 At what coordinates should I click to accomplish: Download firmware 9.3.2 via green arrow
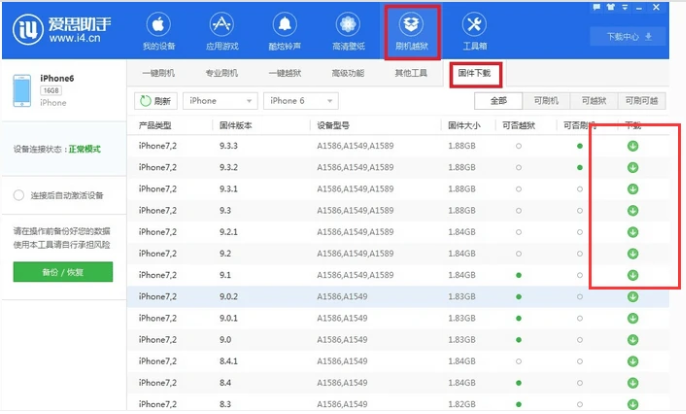(633, 168)
